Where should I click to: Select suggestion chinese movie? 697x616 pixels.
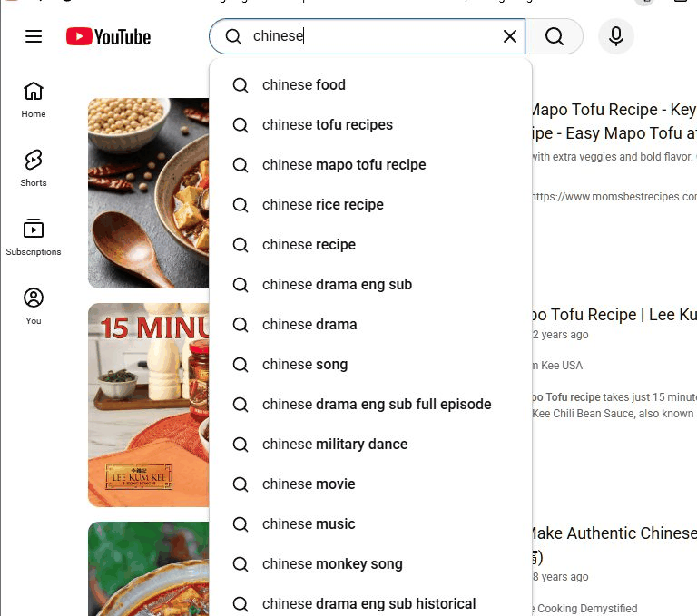click(370, 484)
